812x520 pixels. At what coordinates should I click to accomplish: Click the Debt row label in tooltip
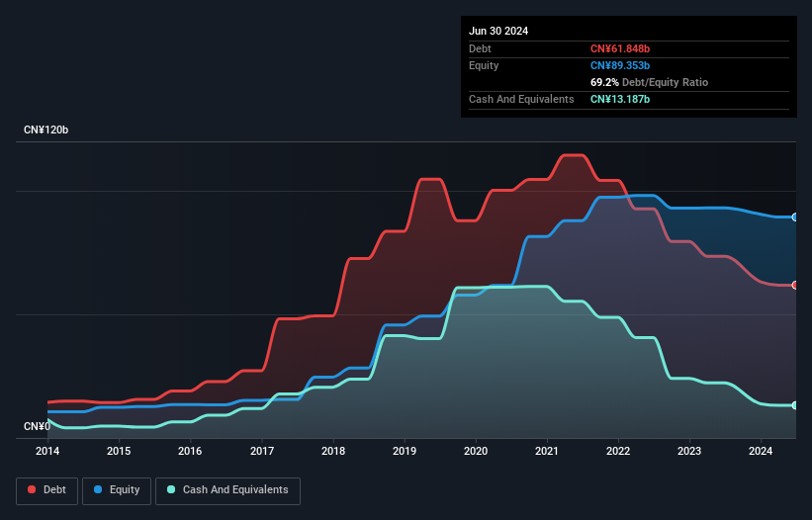480,48
